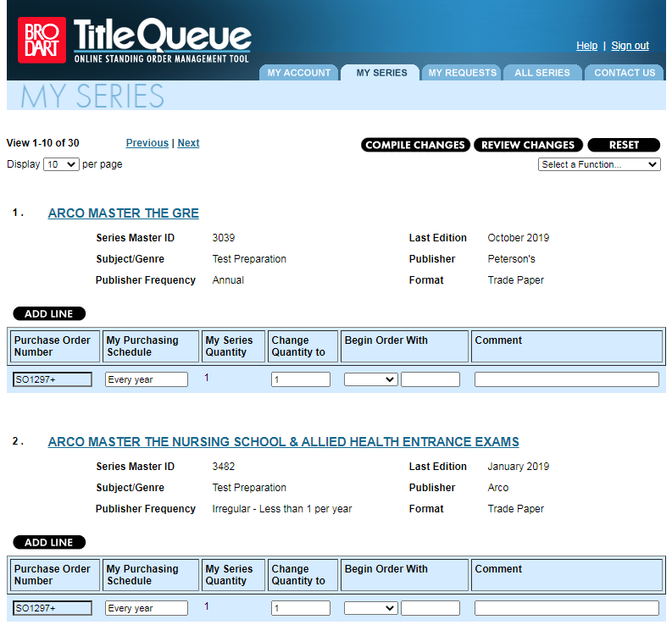Image resolution: width=672 pixels, height=625 pixels.
Task: Go to the Next page of results
Action: coord(188,143)
